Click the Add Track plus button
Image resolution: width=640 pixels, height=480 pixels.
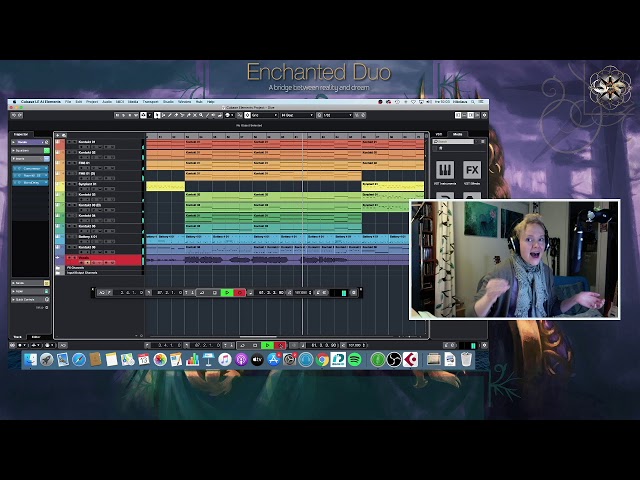tap(58, 134)
